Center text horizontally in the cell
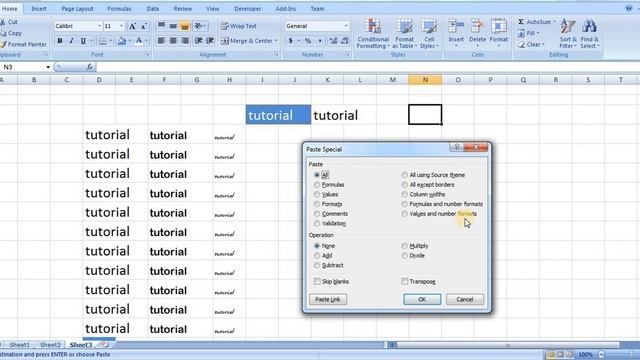 173,41
